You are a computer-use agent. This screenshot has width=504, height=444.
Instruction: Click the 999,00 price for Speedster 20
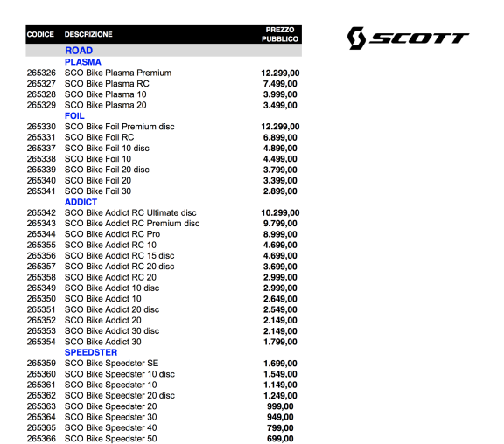(x=280, y=406)
